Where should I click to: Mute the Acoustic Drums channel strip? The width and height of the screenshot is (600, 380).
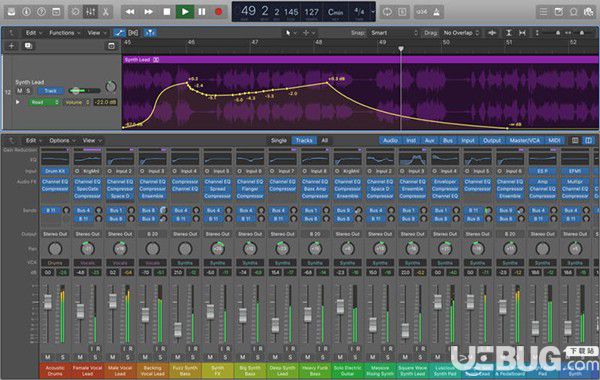47,357
